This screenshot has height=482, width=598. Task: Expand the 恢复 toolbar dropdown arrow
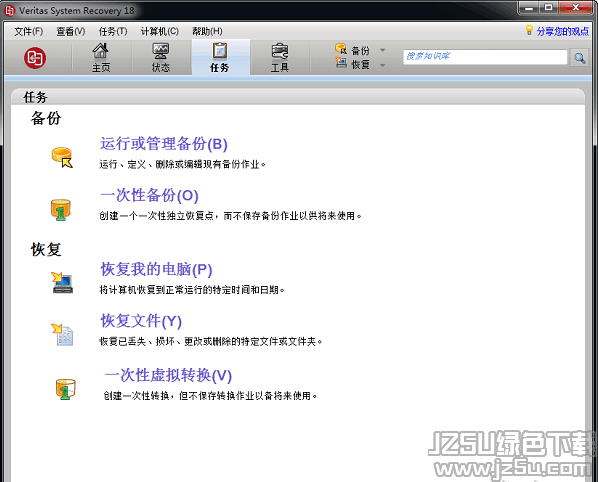click(x=383, y=65)
